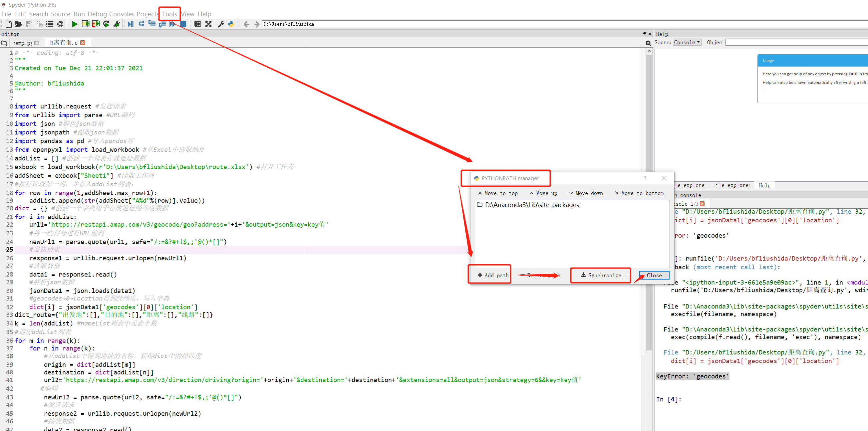
Task: Maximize current pane using the toolbar icon
Action: [x=197, y=24]
